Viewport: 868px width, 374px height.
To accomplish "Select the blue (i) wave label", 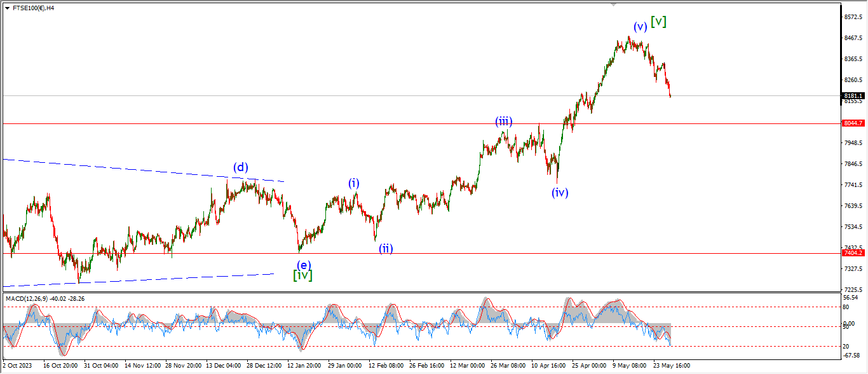I will tap(354, 183).
